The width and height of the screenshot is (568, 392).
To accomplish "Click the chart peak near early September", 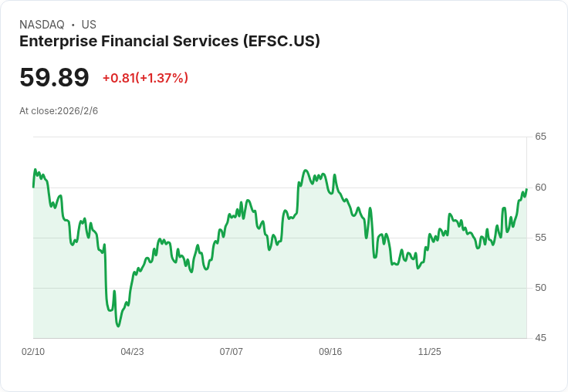I will tap(306, 171).
